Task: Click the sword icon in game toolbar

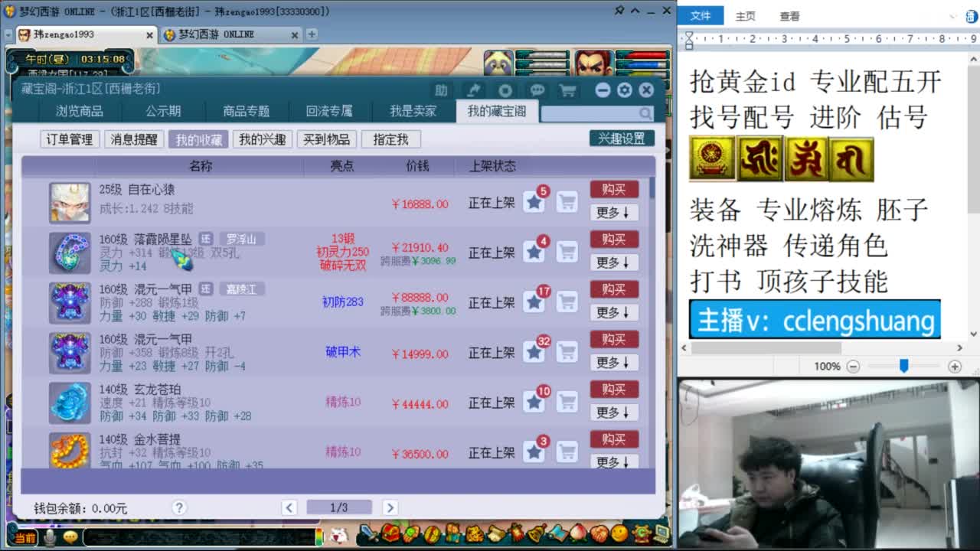Action: [368, 533]
